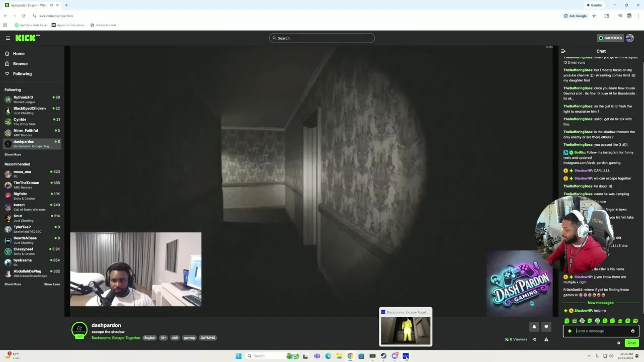644x362 pixels.
Task: Open Niner_Faithful channel
Action: 32,133
